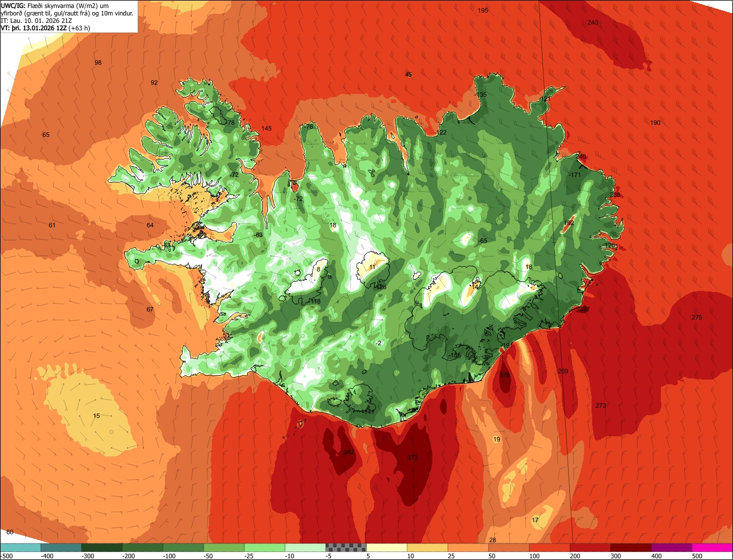Click the flux value 15 in the yellow patch

point(96,416)
